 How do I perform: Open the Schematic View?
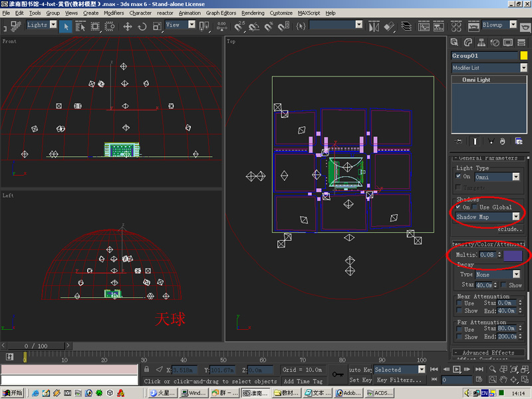coord(438,26)
